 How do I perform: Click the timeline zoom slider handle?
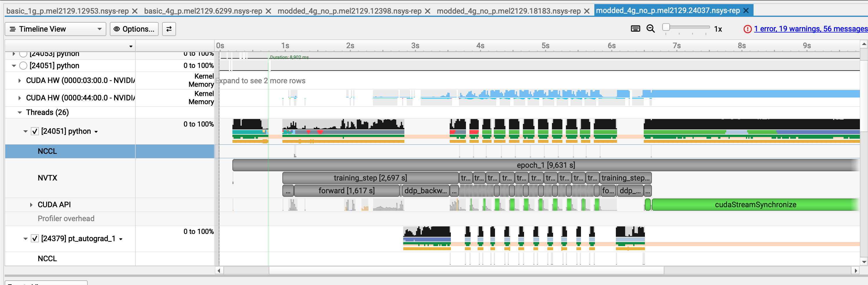click(666, 27)
